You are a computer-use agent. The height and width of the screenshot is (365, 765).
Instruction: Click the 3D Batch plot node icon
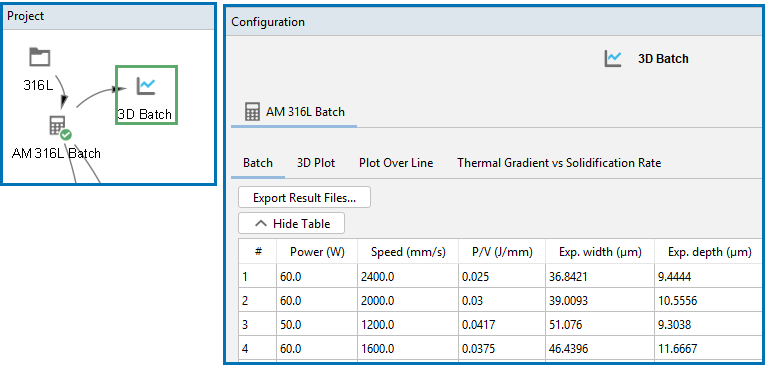pyautogui.click(x=146, y=86)
